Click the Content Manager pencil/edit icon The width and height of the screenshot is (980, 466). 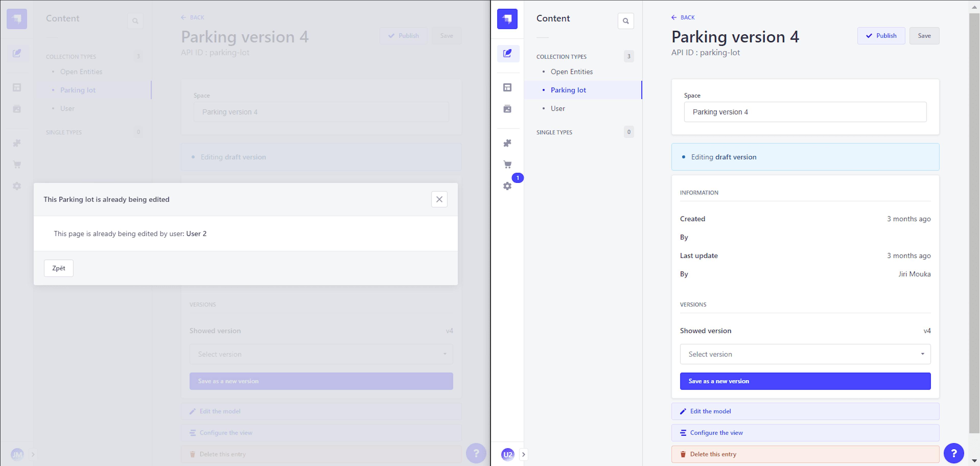pyautogui.click(x=508, y=53)
